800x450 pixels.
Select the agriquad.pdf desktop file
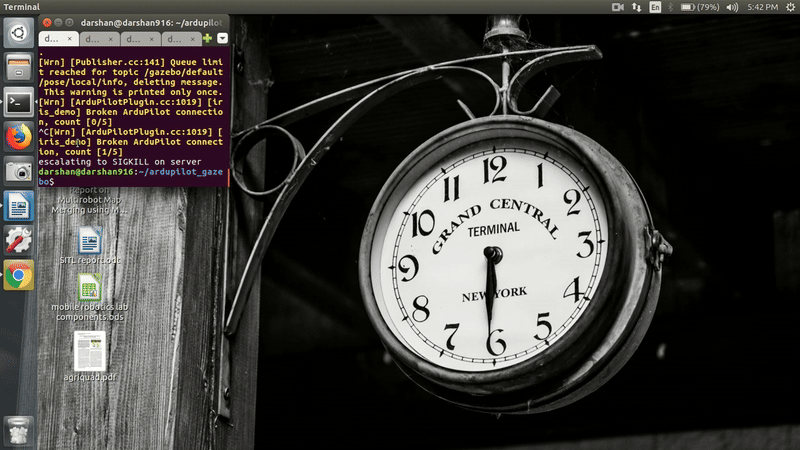(x=90, y=356)
